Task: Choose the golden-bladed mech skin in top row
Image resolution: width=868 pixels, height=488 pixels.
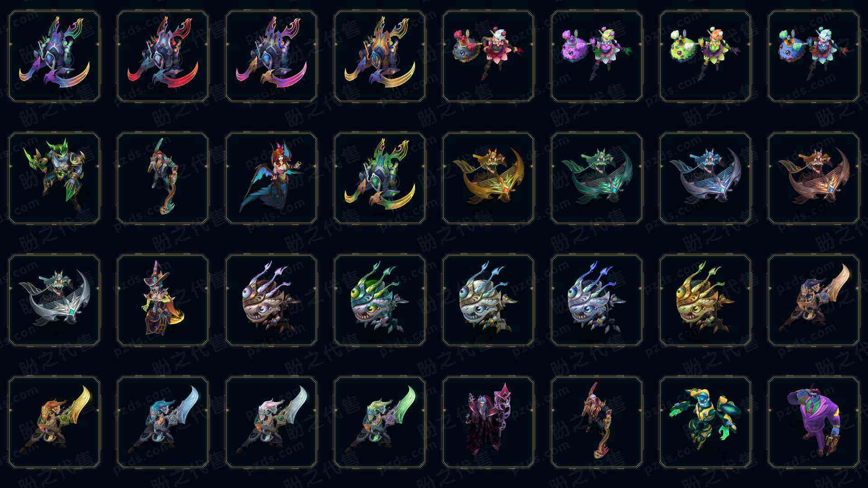Action: click(380, 56)
